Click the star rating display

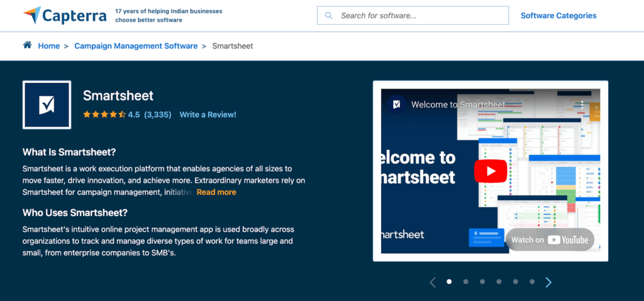104,115
